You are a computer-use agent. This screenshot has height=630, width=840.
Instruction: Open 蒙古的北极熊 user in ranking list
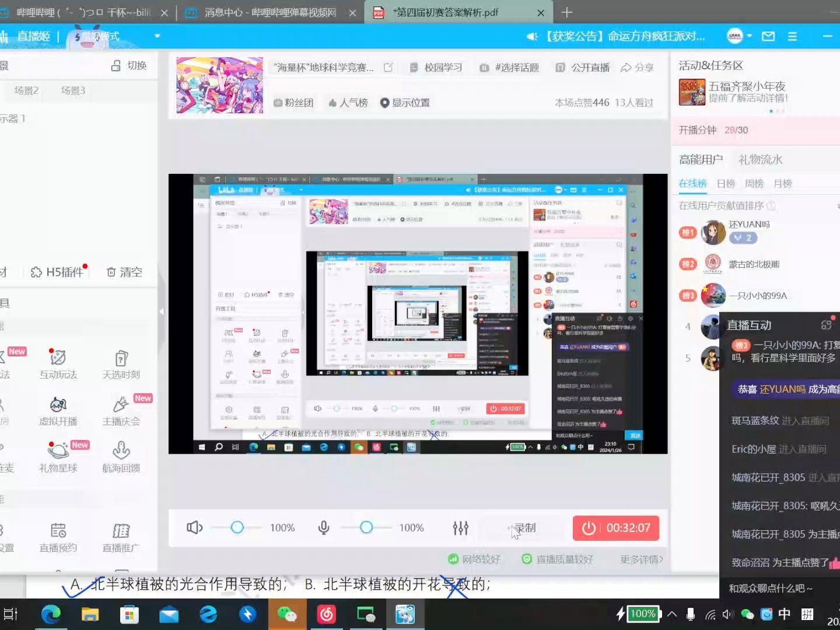tap(754, 264)
